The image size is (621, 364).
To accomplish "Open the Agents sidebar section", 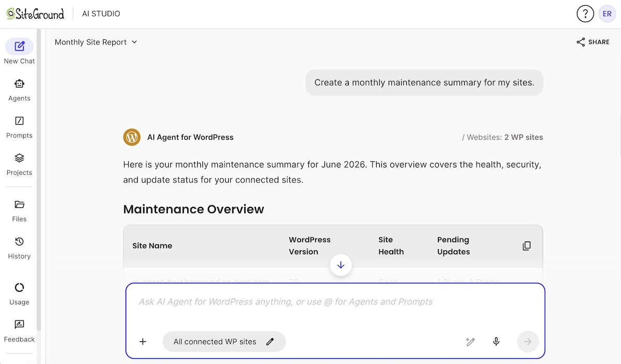I will click(19, 89).
